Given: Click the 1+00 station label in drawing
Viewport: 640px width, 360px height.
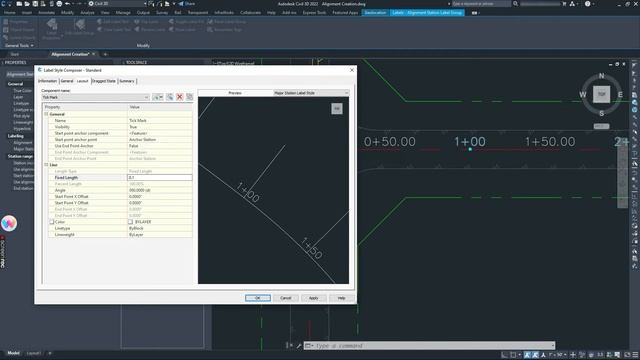Looking at the screenshot, I should click(470, 142).
